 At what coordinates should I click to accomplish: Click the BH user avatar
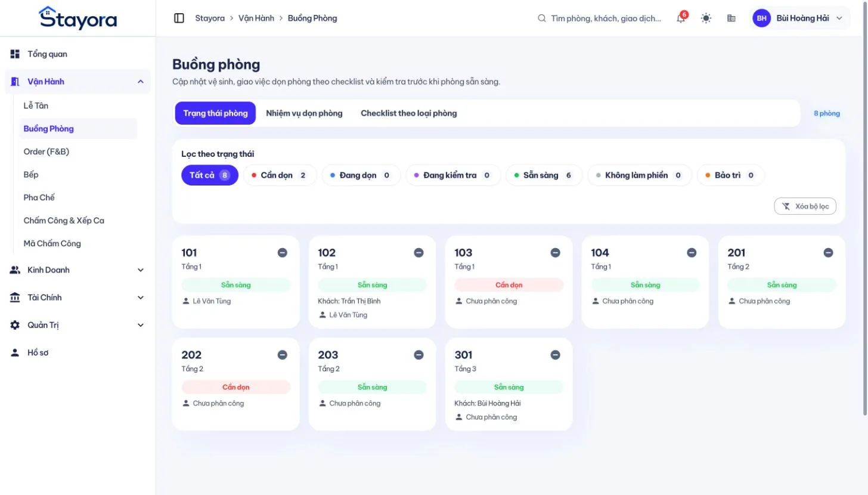tap(761, 18)
